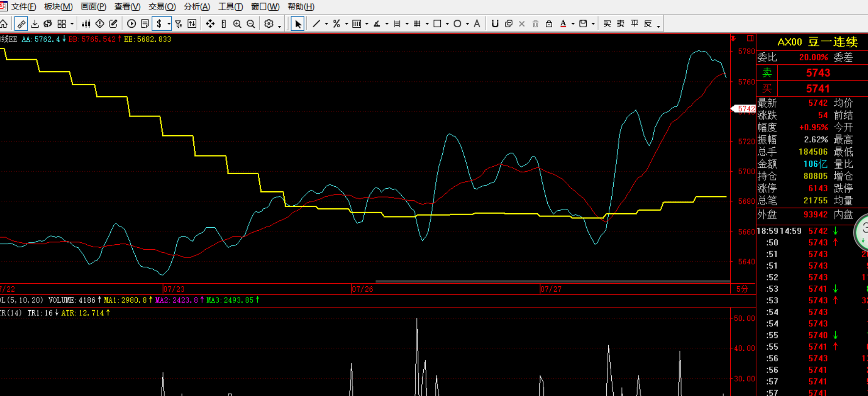Open the 分析(A) menu

197,7
